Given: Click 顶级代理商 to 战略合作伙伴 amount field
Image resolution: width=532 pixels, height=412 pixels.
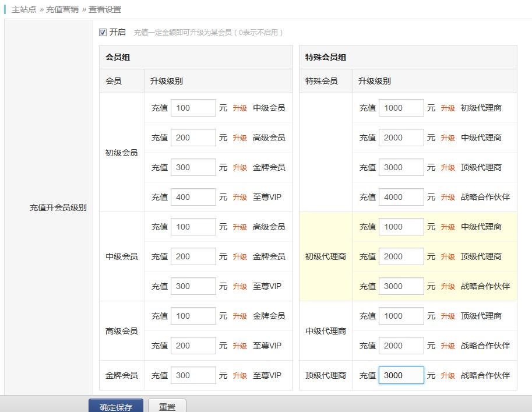Looking at the screenshot, I should click(x=401, y=375).
